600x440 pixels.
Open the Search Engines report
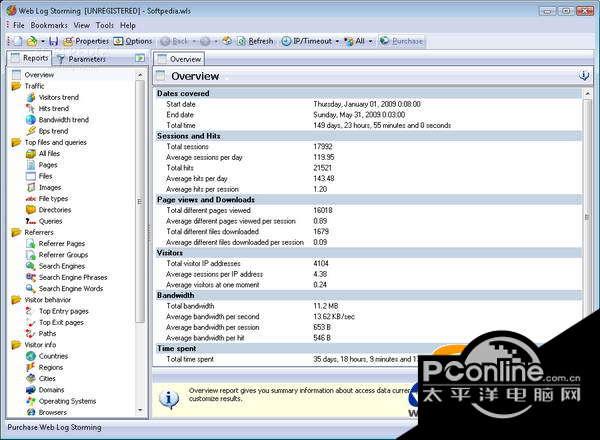coord(62,266)
